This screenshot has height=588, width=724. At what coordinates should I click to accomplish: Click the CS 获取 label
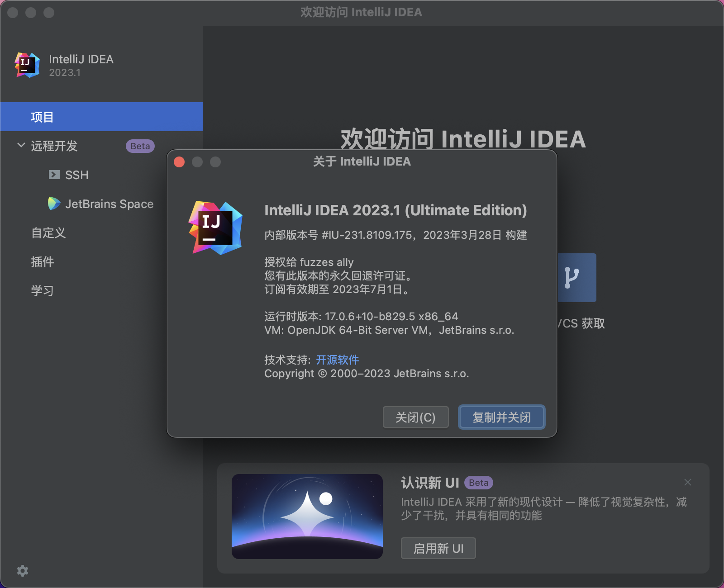[x=581, y=323]
